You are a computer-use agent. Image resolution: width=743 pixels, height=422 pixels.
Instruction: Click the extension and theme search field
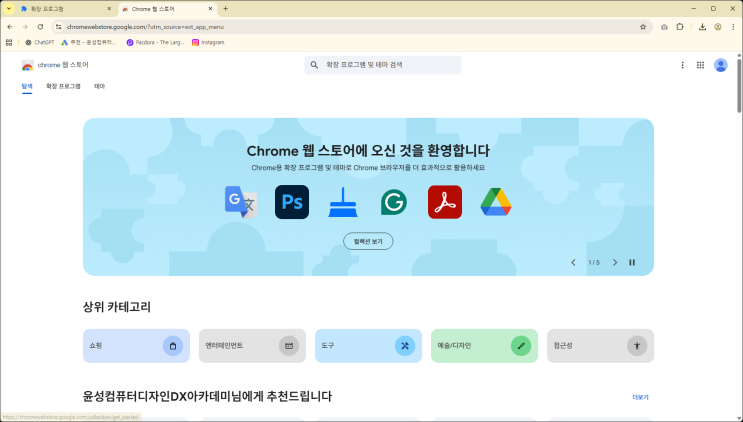[383, 65]
